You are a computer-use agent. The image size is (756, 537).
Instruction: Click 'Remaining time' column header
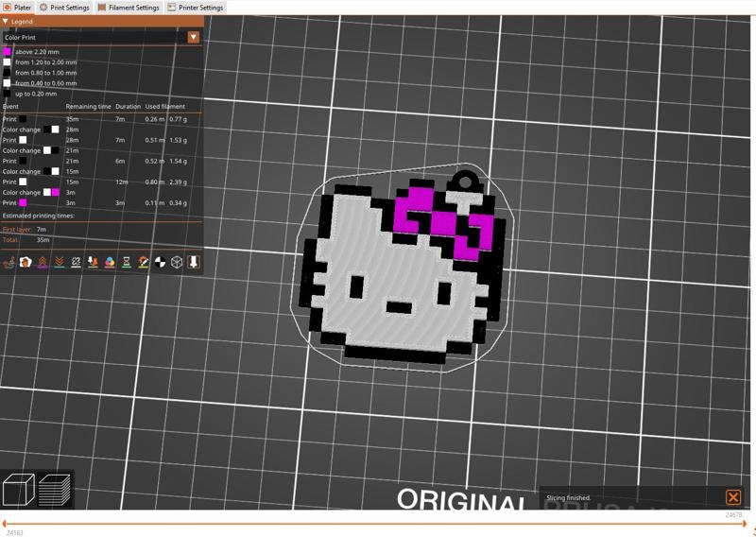coord(88,106)
